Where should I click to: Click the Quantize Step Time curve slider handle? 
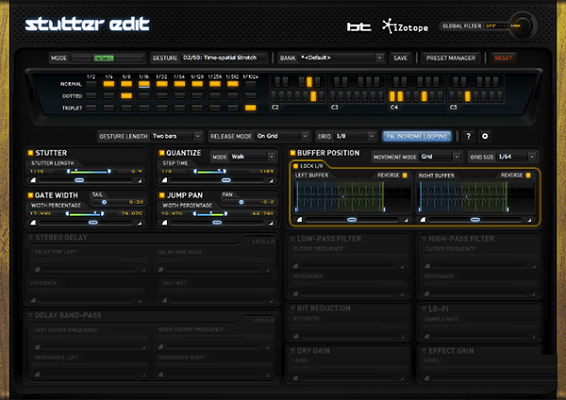226,180
